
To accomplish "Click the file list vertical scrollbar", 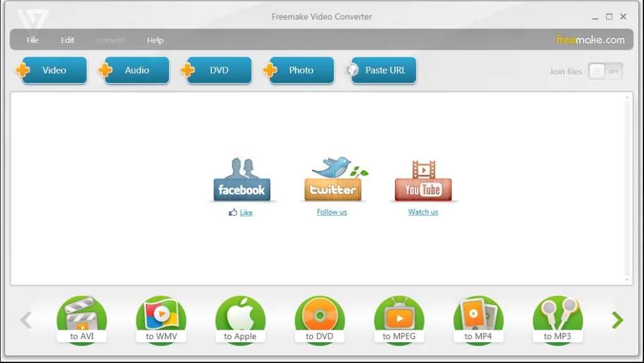I will pos(627,189).
